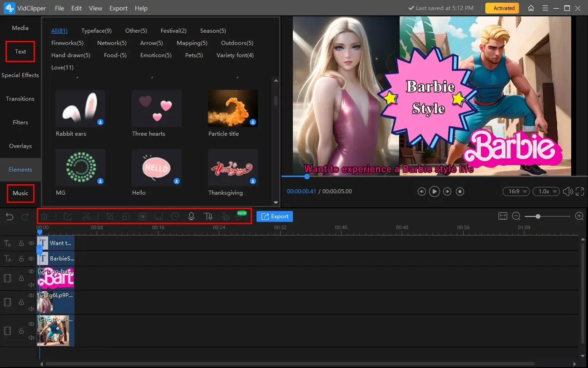The height and width of the screenshot is (368, 588).
Task: Click the trash delete icon
Action: pos(44,216)
